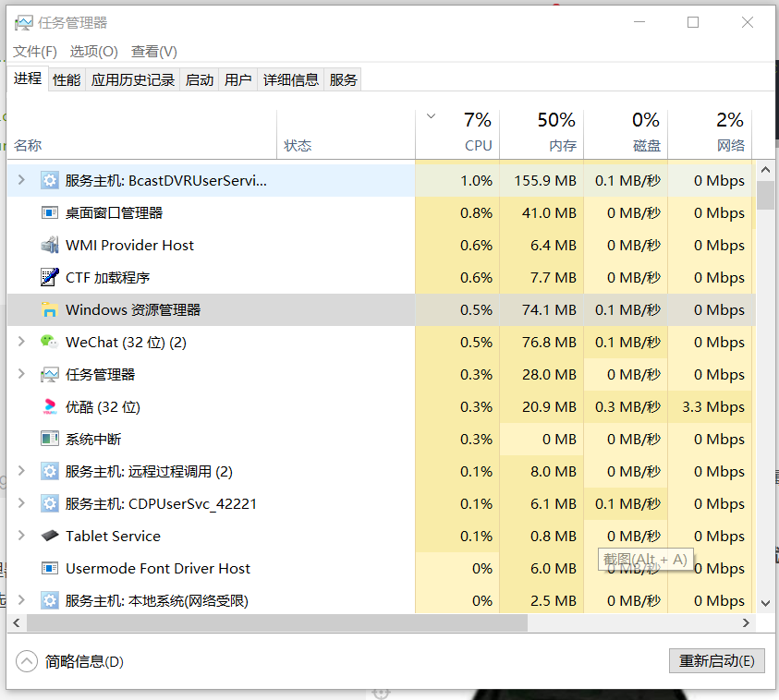
Task: Click the sort arrow above the CPU column
Action: [431, 116]
